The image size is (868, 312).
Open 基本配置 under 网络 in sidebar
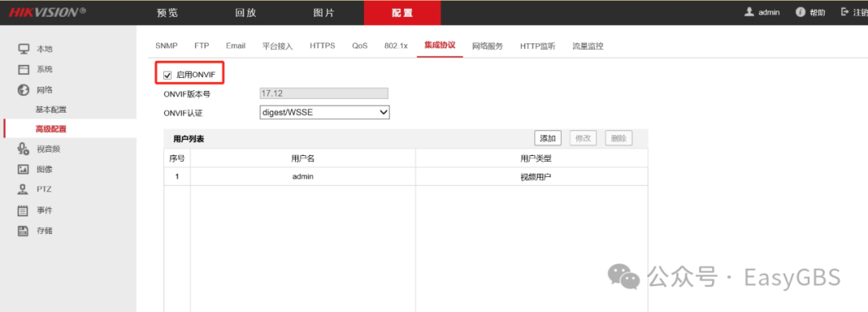coord(51,109)
